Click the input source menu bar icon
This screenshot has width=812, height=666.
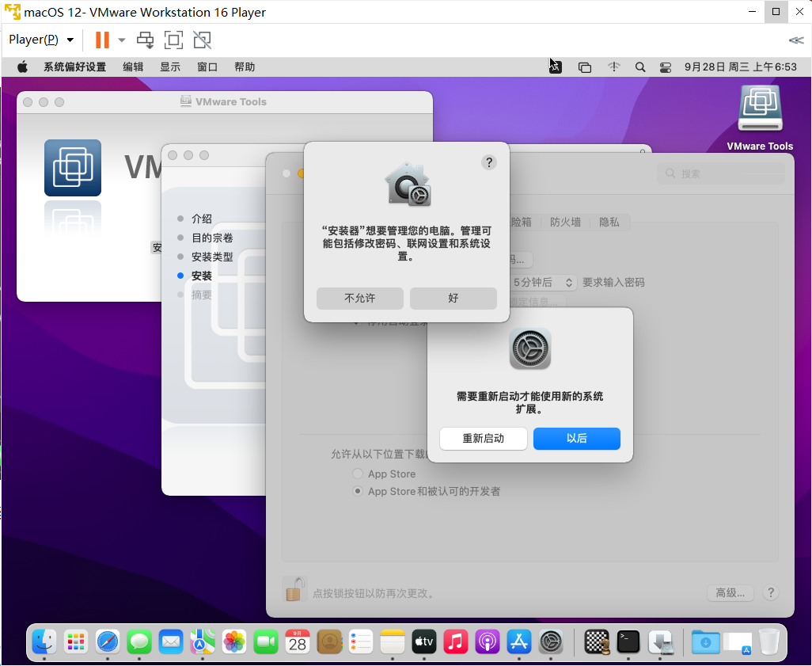(x=555, y=67)
